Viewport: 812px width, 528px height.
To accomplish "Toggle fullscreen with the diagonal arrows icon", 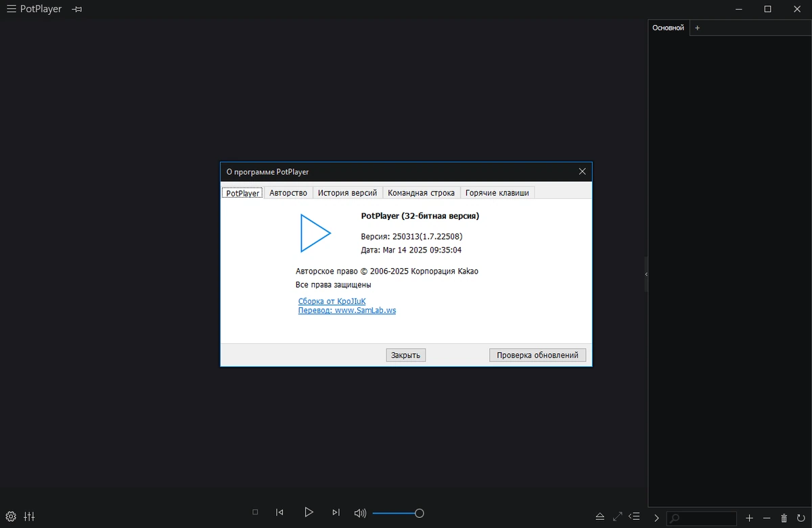I will point(617,516).
